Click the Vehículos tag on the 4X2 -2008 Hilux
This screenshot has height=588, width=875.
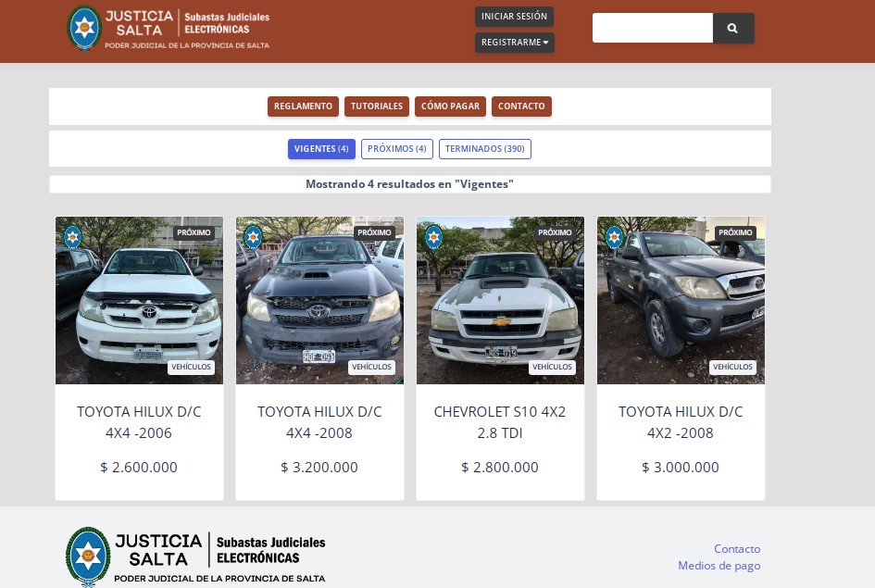coord(732,367)
